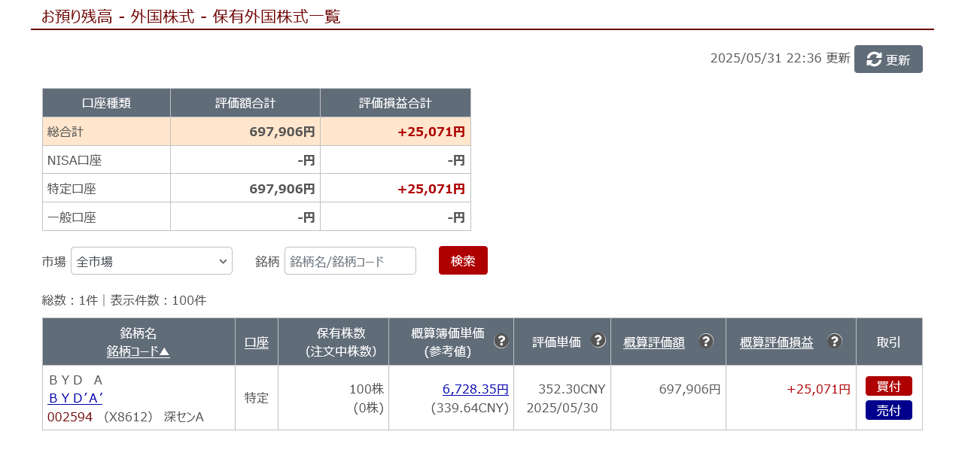
Task: Select the page title お預り残高 heading
Action: pos(191,17)
